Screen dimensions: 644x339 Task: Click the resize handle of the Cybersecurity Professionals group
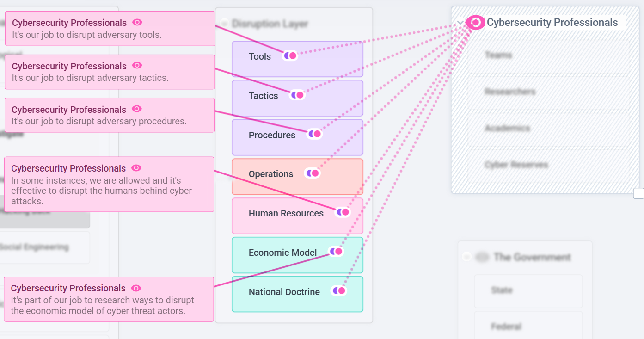(x=638, y=193)
